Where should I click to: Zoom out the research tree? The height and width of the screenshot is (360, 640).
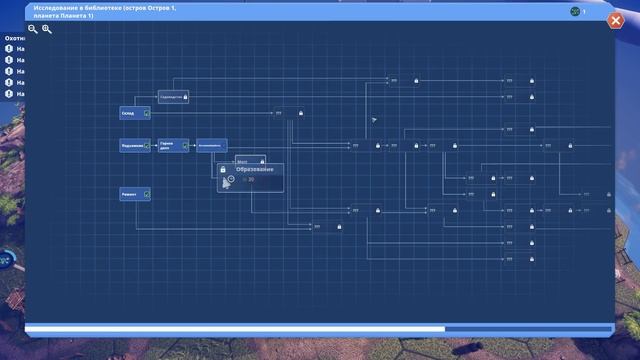[33, 29]
